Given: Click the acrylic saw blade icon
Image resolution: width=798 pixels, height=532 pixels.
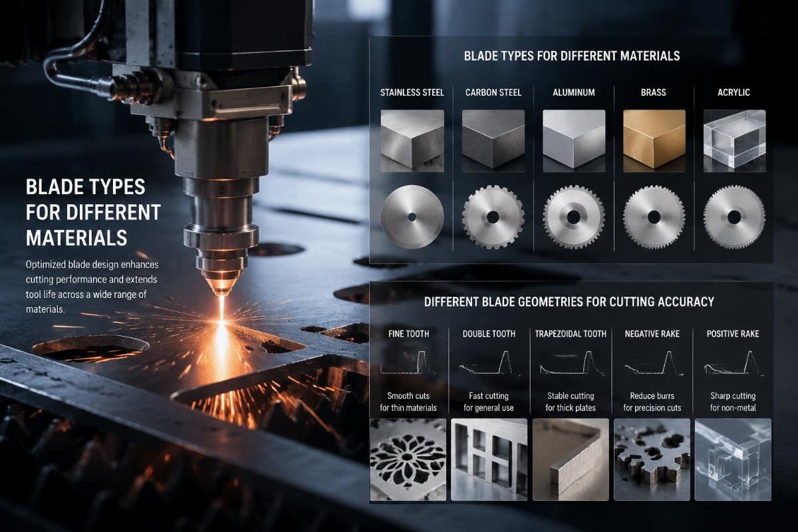Looking at the screenshot, I should pos(734,217).
